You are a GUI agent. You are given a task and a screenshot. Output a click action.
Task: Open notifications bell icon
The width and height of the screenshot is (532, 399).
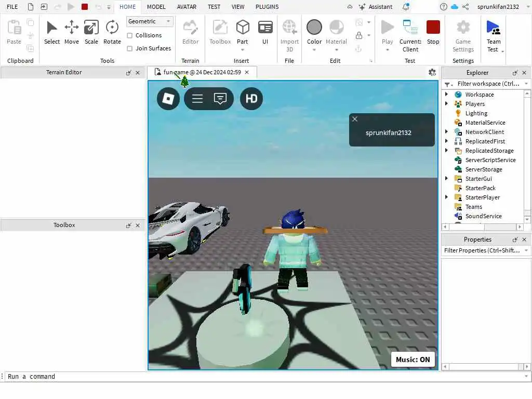(406, 7)
